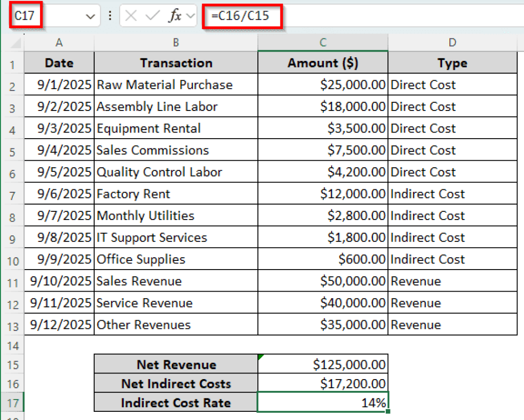
Task: Click the chevron next to the fx symbol
Action: (190, 15)
